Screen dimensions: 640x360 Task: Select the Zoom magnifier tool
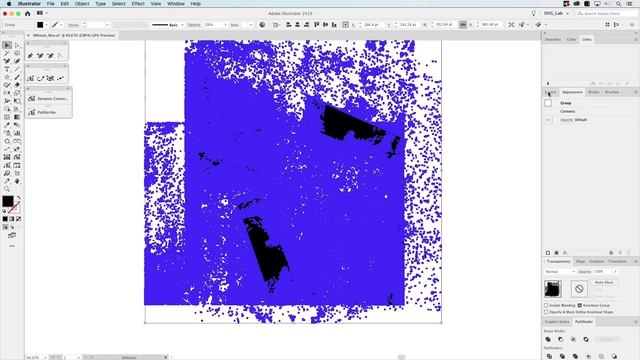(7, 189)
